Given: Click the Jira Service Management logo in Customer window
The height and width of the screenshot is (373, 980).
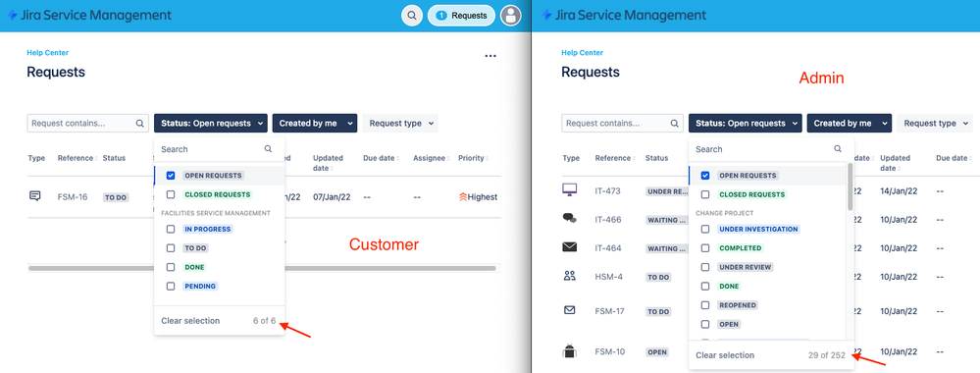Looking at the screenshot, I should (x=88, y=15).
